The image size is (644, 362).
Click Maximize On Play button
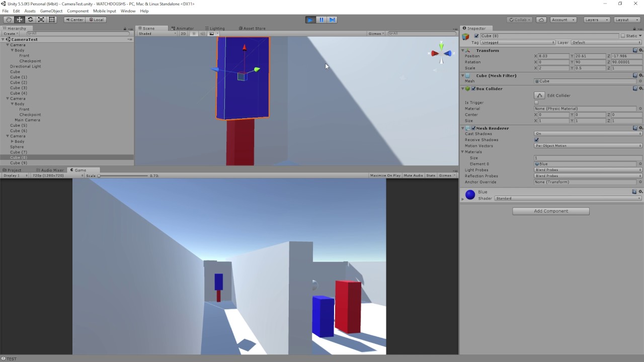click(x=385, y=175)
